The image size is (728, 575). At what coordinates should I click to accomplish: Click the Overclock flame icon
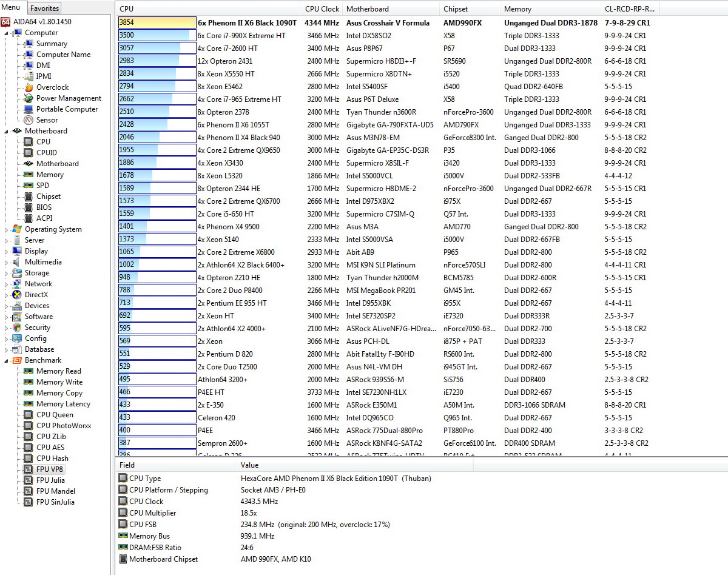[29, 87]
